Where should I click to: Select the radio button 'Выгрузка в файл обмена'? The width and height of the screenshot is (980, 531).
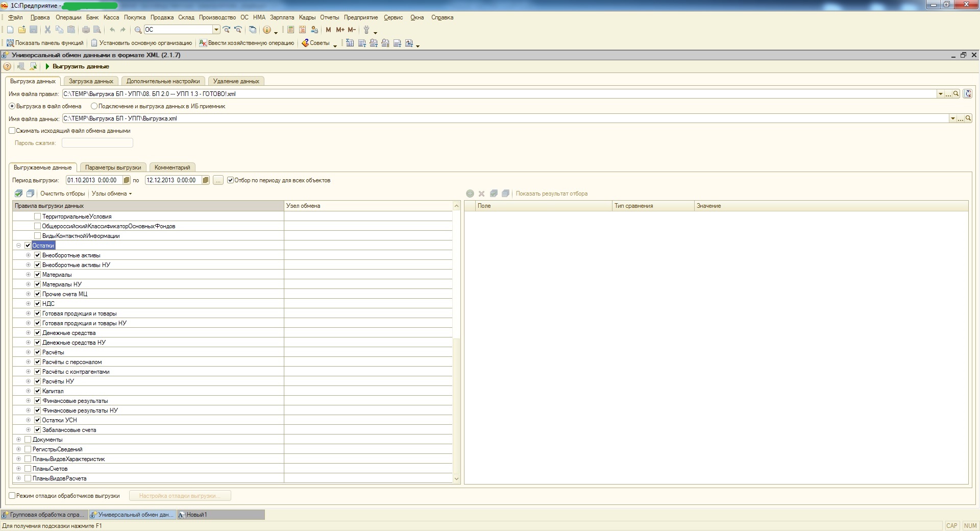click(x=12, y=106)
